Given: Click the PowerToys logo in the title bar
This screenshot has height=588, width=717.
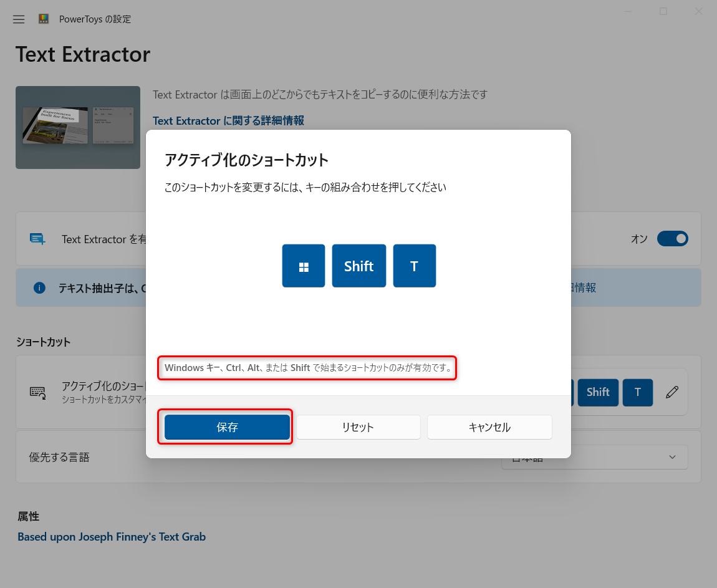Looking at the screenshot, I should [43, 19].
